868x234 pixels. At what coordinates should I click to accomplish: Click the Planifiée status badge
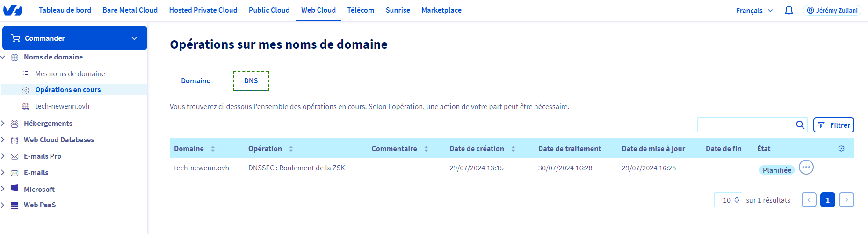pyautogui.click(x=777, y=170)
